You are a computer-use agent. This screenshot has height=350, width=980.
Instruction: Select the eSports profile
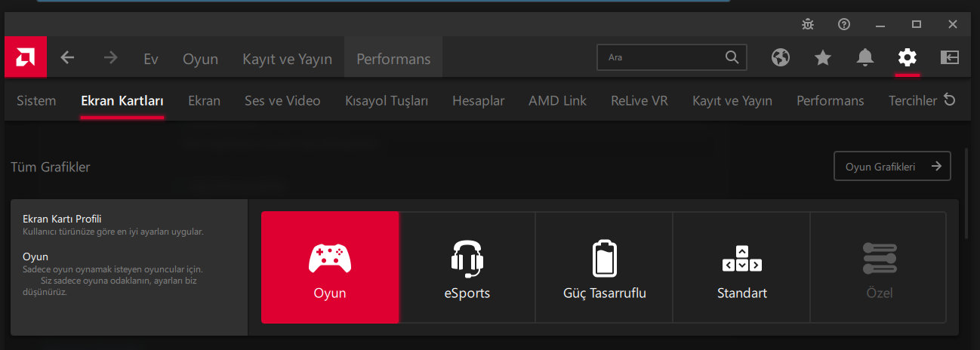(467, 268)
